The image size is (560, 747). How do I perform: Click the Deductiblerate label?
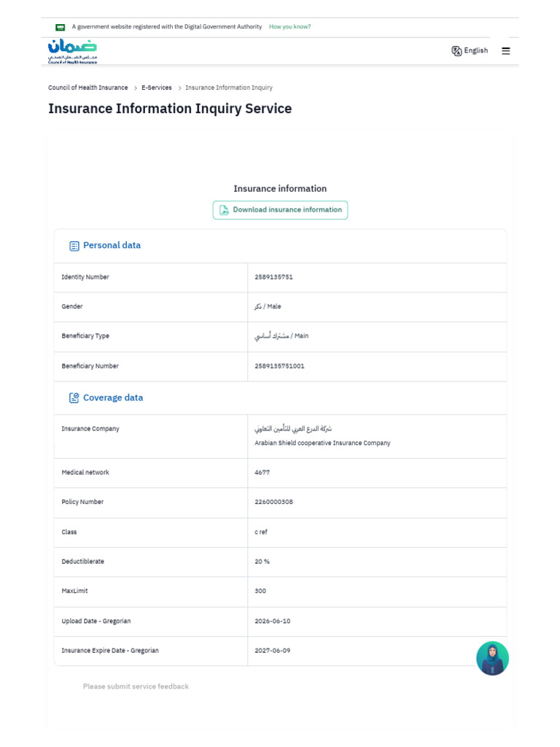point(83,562)
